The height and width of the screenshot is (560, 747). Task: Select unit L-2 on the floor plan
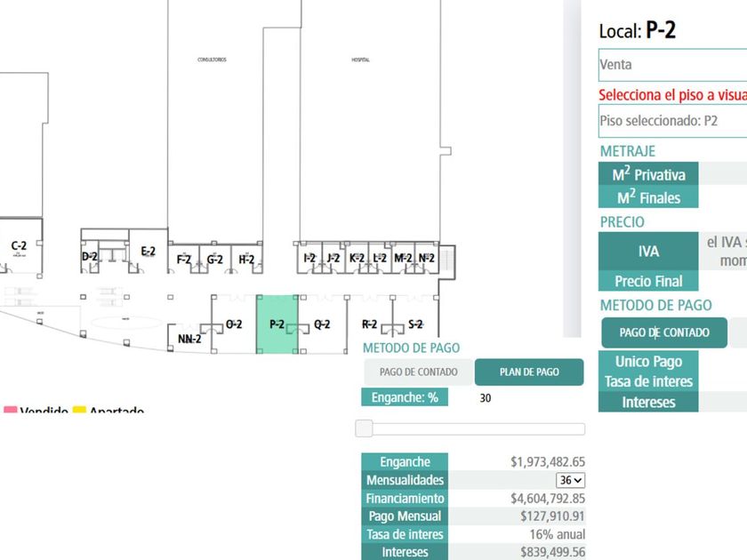pyautogui.click(x=380, y=258)
